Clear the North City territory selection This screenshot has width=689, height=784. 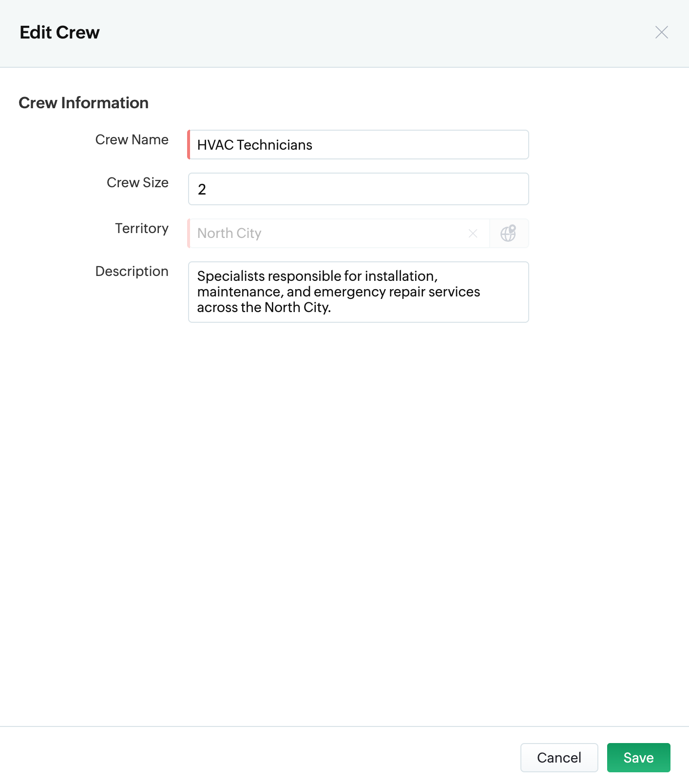point(473,234)
